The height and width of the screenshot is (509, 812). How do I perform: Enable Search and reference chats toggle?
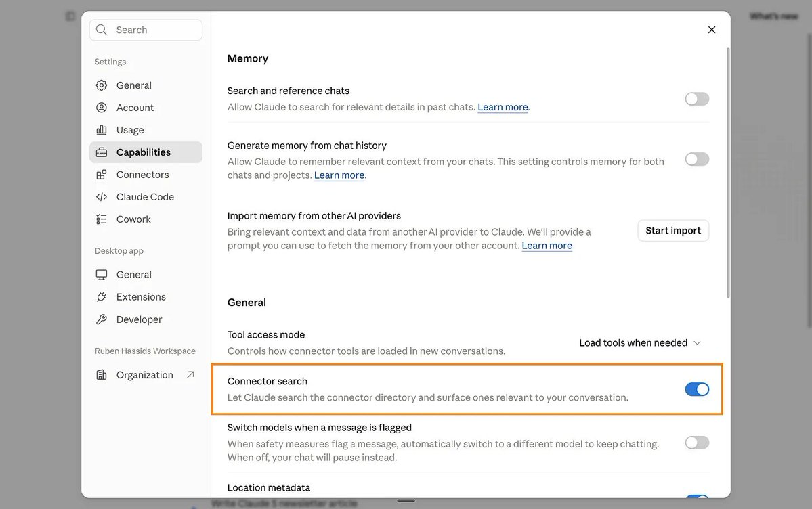coord(696,99)
